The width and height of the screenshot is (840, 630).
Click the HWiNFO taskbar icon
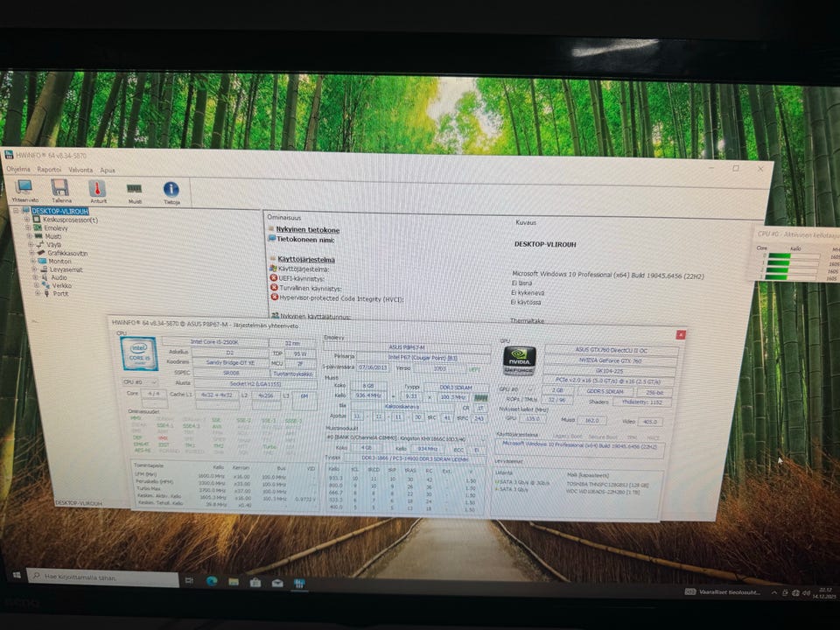click(x=299, y=584)
